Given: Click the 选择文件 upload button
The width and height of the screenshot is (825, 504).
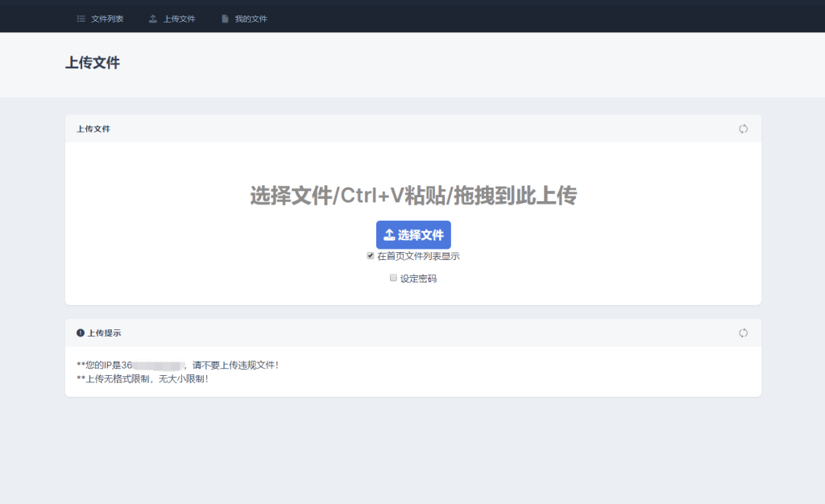Looking at the screenshot, I should tap(412, 235).
